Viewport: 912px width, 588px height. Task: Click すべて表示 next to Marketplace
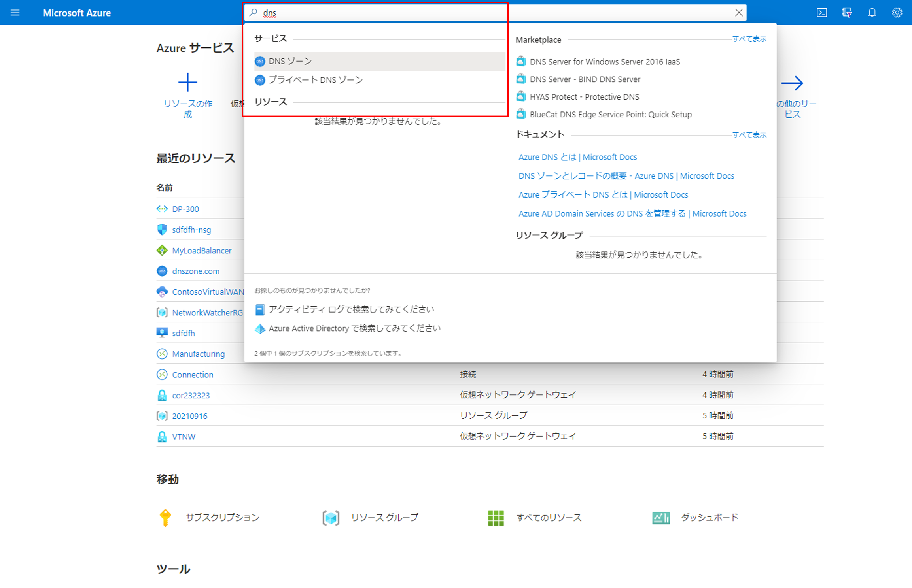[749, 39]
